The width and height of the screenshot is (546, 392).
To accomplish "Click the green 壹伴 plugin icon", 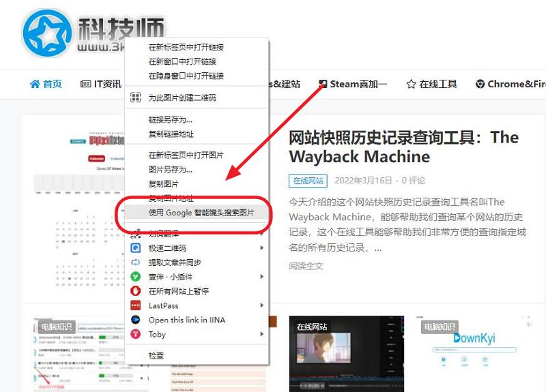I will 135,277.
